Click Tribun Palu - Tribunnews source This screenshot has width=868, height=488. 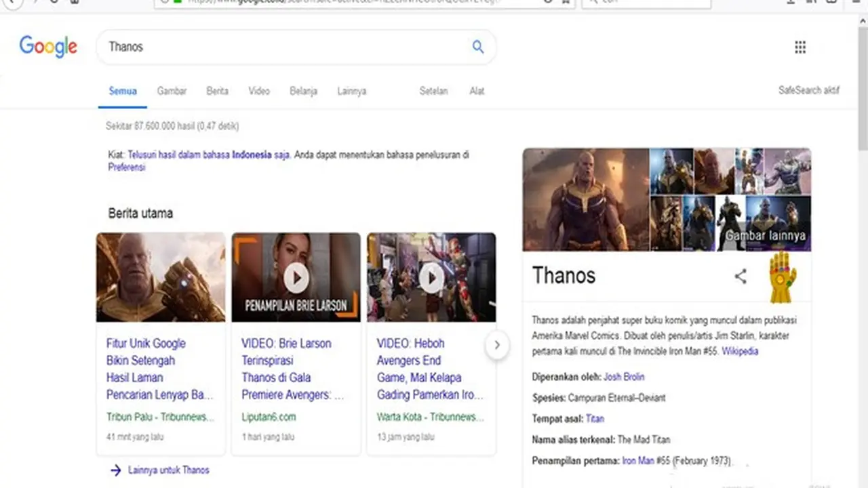(x=160, y=417)
